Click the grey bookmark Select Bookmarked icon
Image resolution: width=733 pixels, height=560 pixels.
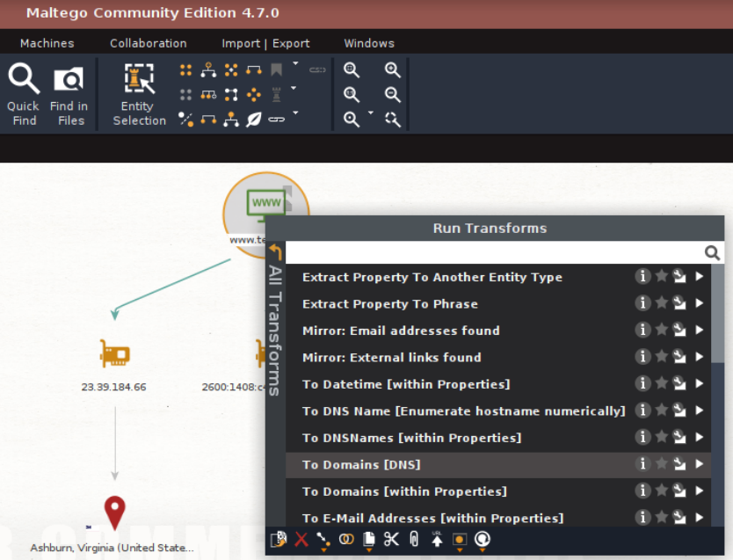point(277,70)
